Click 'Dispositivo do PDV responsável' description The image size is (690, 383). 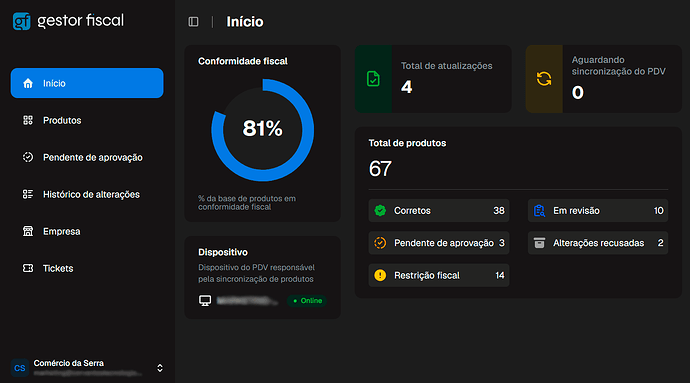pyautogui.click(x=256, y=273)
